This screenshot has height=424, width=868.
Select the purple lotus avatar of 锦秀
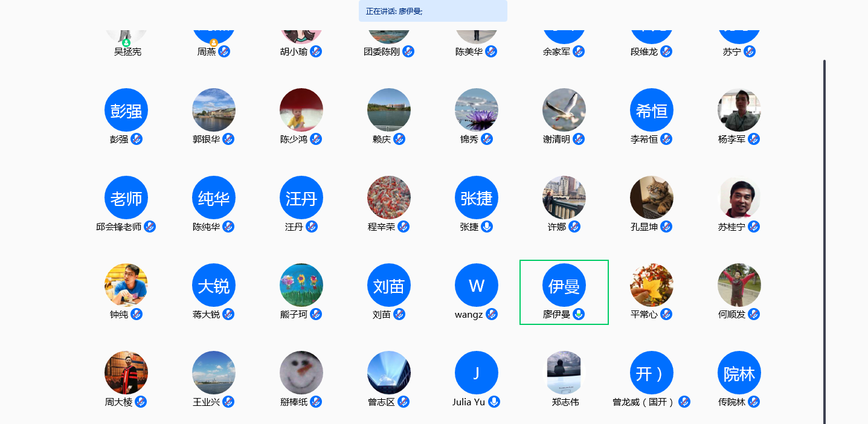477,110
